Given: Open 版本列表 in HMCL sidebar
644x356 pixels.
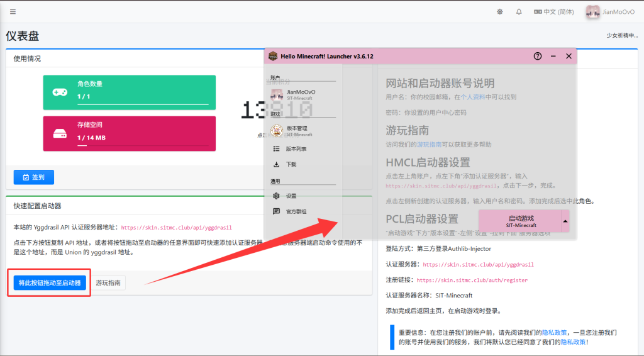Looking at the screenshot, I should click(x=302, y=148).
